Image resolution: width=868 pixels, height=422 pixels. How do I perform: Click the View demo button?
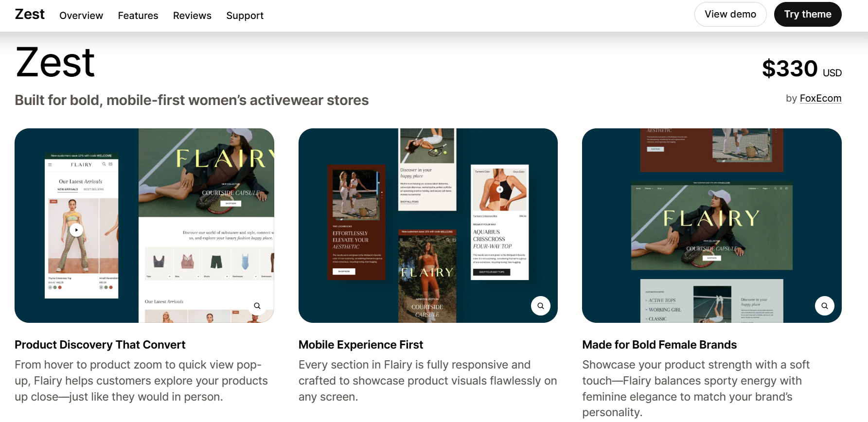click(x=730, y=15)
